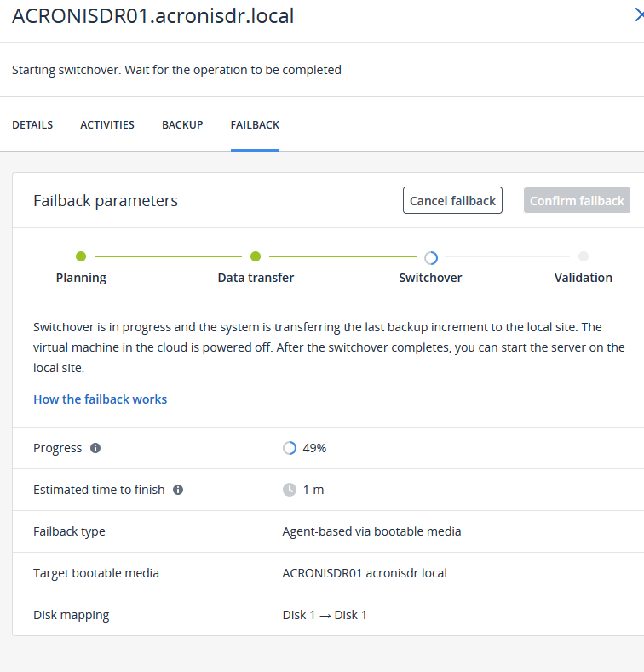Click the Failback parameters heading
Viewport: 644px width, 672px height.
[106, 200]
